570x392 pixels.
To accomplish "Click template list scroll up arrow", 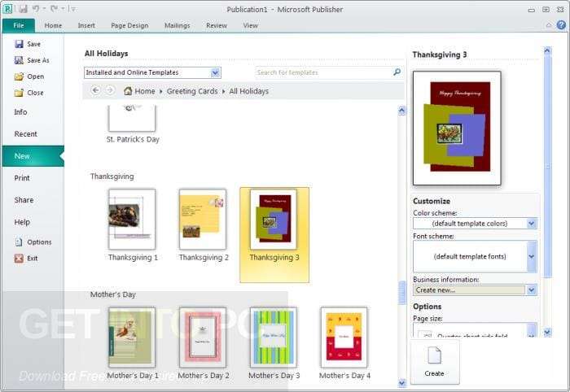I will pyautogui.click(x=401, y=110).
